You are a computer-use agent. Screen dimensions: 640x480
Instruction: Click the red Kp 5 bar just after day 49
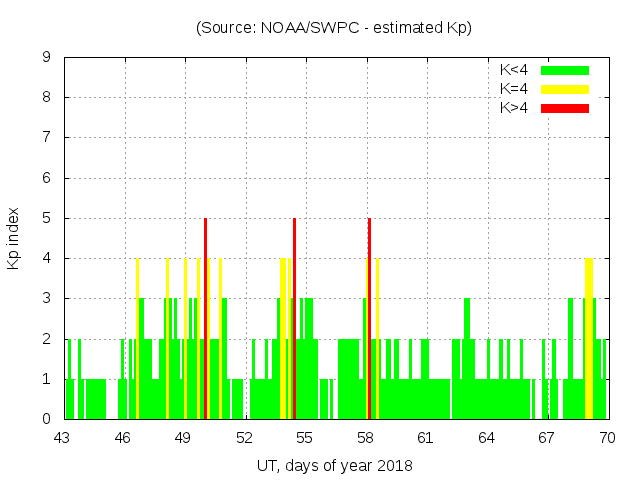(205, 318)
